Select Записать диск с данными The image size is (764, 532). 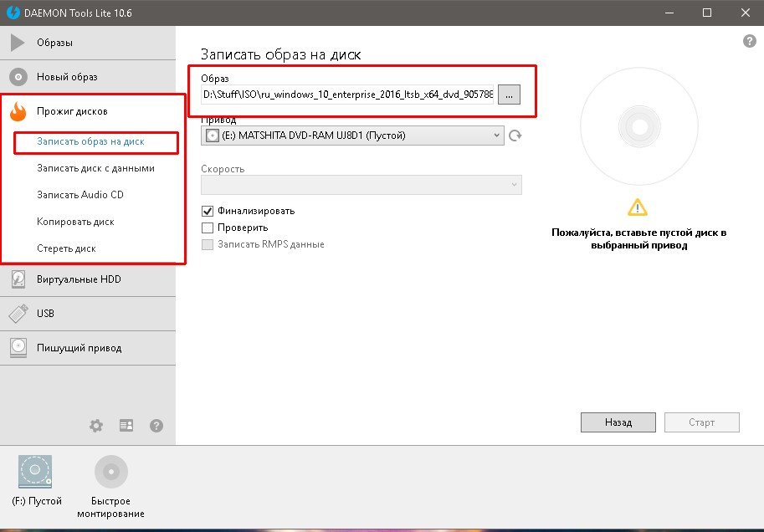coord(95,169)
